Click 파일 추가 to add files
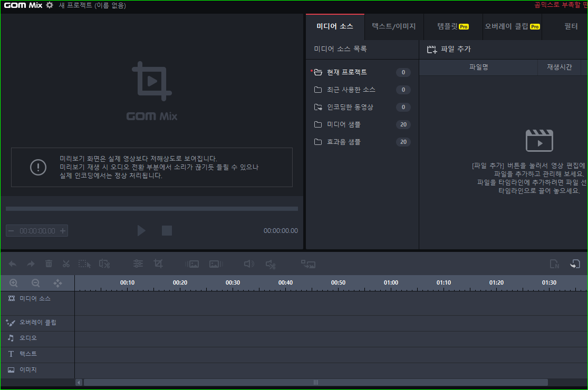This screenshot has height=390, width=588. click(449, 49)
